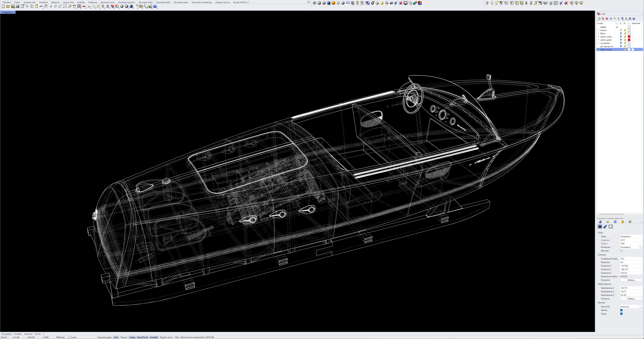Expand the scoaiattolo layer

pyautogui.click(x=598, y=43)
